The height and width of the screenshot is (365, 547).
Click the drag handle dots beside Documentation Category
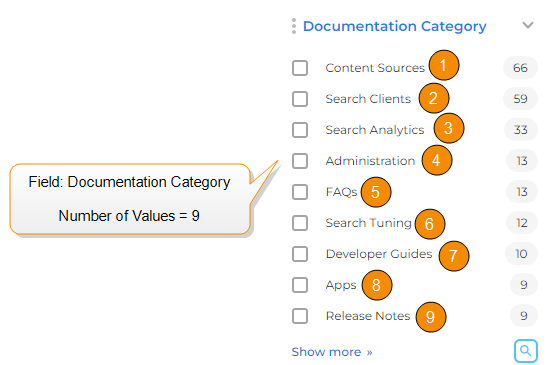tap(294, 26)
